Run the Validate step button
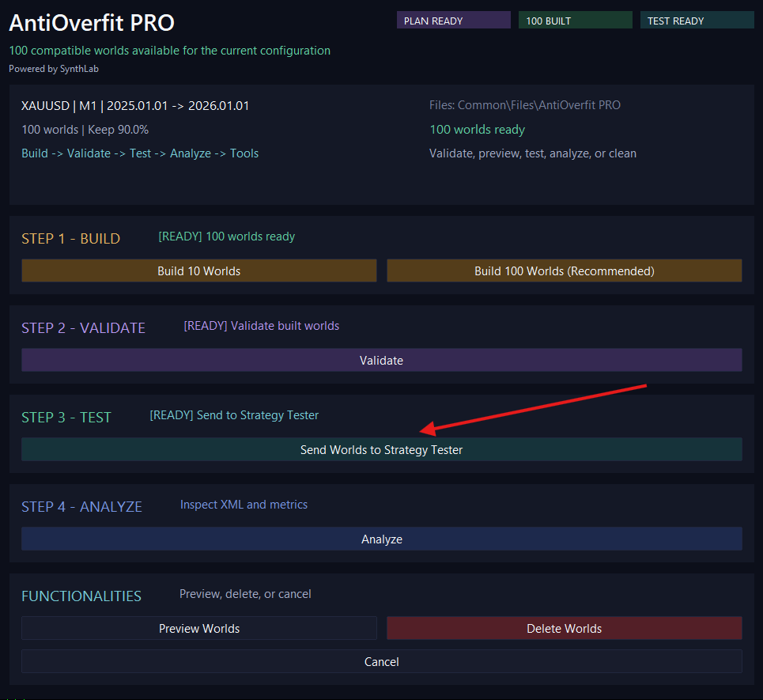This screenshot has width=763, height=700. (381, 360)
